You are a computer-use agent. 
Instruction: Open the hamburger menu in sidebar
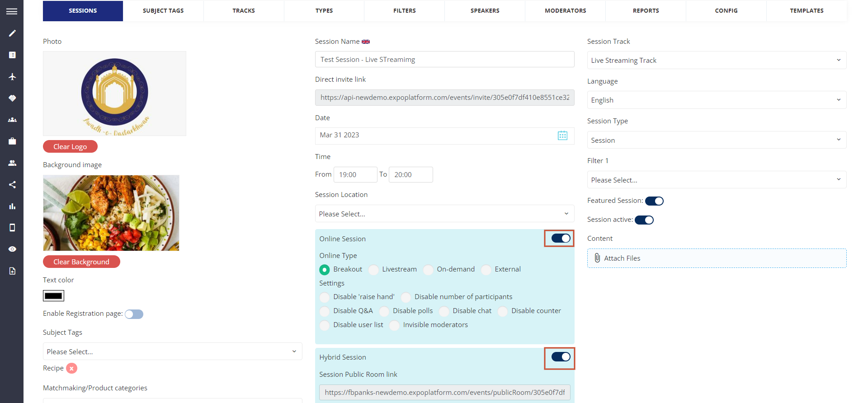tap(12, 11)
